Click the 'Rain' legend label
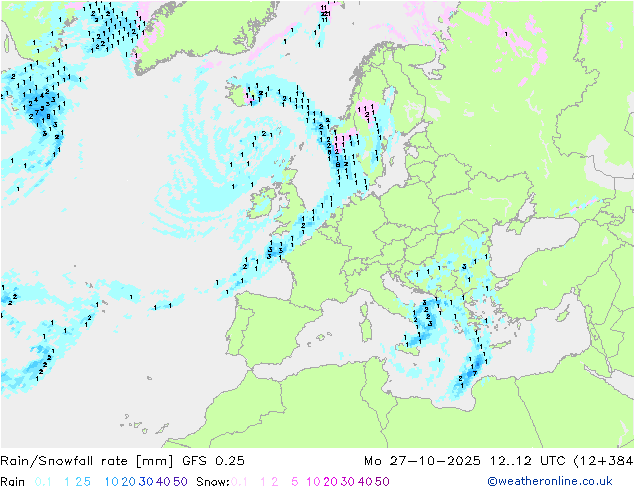634x490 pixels. pos(13,482)
